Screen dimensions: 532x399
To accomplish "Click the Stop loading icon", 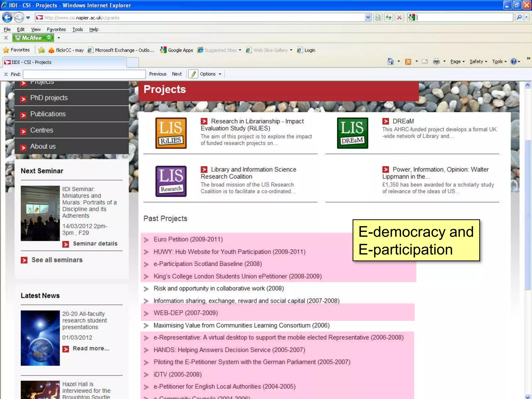I will [399, 18].
